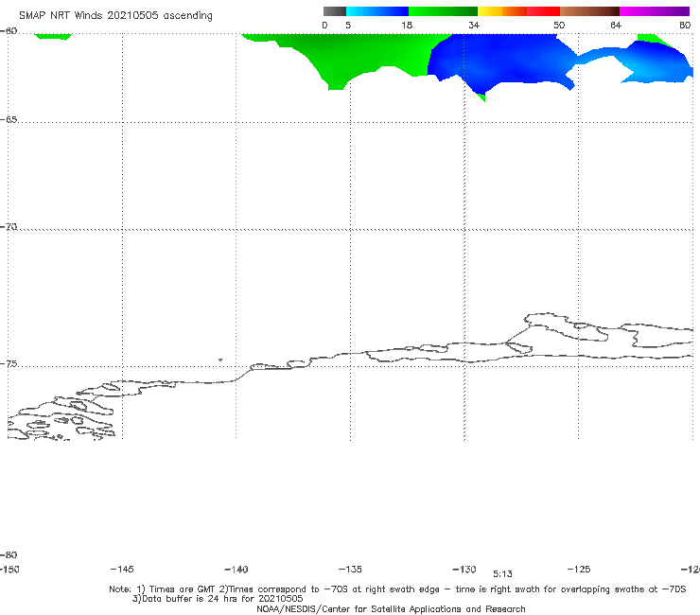Viewport: 700px width, 615px height.
Task: Click the longitude label '-125'
Action: point(579,569)
